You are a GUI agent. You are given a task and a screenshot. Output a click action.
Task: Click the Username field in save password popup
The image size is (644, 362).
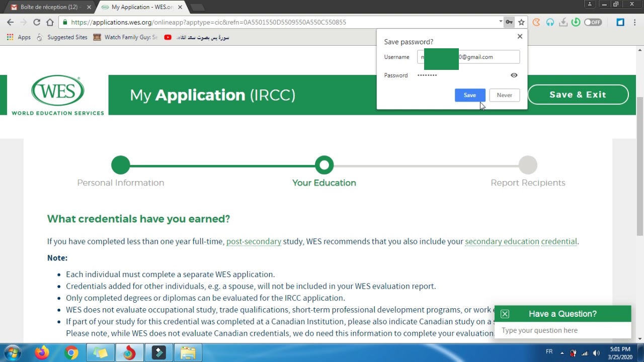tap(468, 57)
